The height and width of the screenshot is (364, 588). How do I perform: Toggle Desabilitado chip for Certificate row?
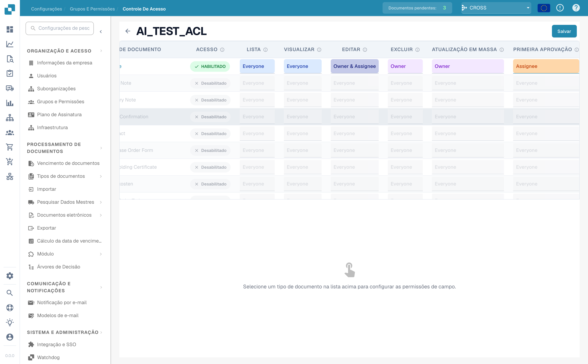(x=210, y=167)
